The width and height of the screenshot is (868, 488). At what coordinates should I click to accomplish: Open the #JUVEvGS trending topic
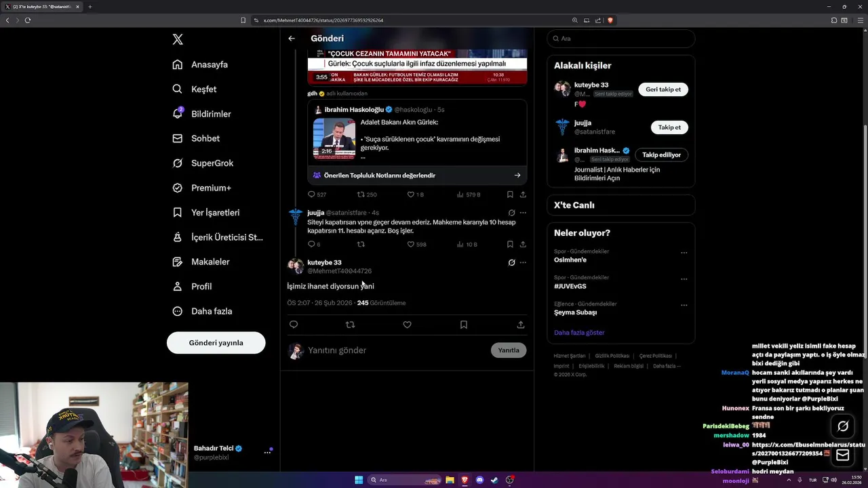point(570,286)
